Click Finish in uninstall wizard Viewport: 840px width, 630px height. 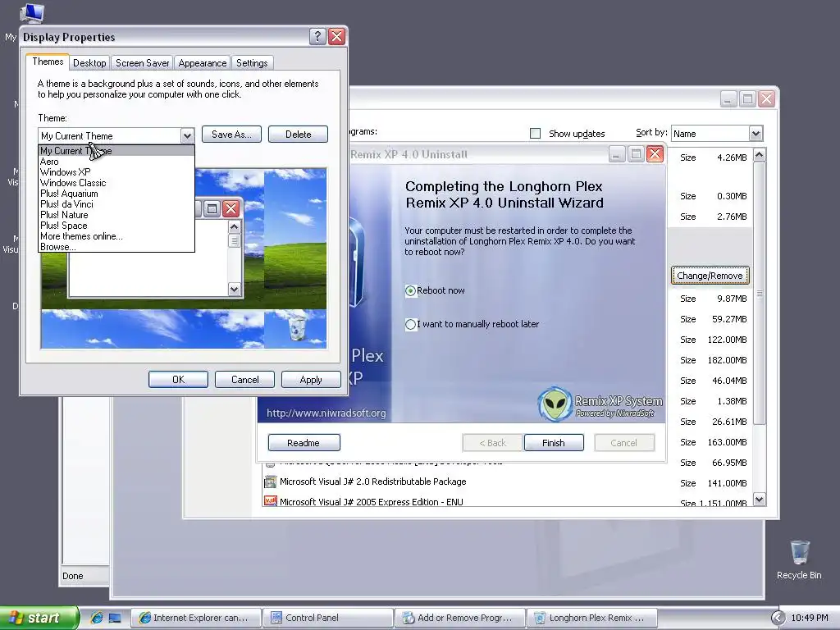point(554,442)
